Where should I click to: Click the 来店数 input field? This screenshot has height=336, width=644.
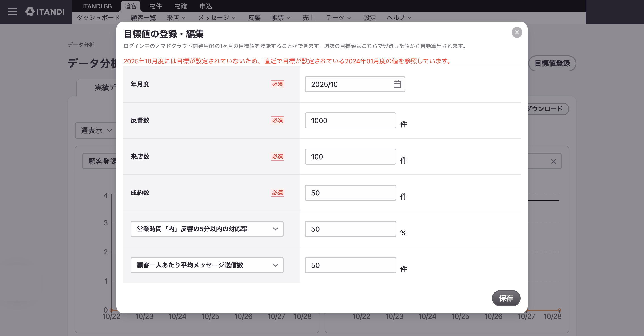click(x=350, y=157)
